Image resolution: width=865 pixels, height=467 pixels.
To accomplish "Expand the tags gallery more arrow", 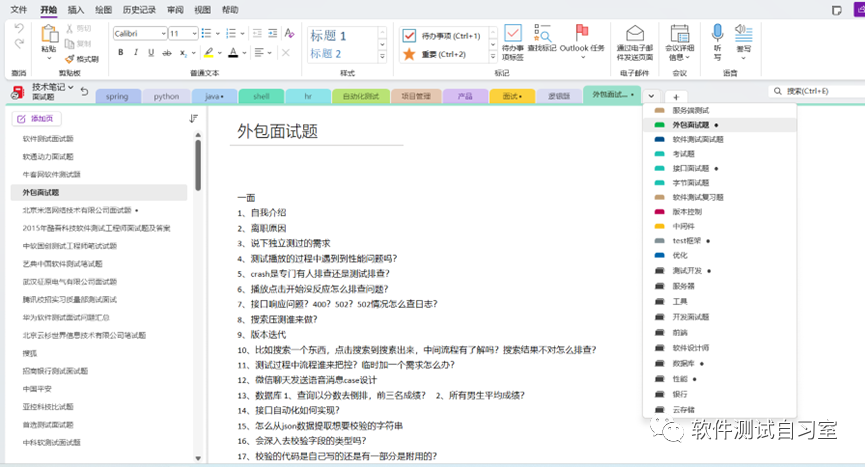I will pyautogui.click(x=493, y=57).
